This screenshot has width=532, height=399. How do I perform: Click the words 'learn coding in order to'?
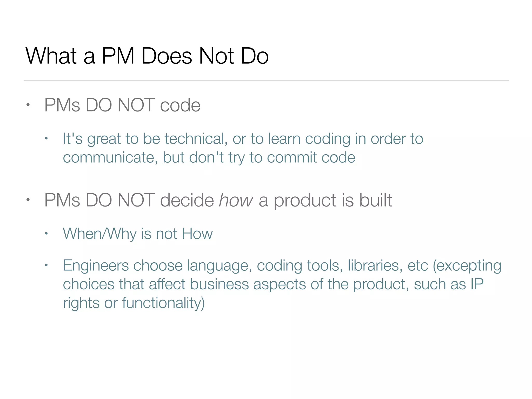click(345, 138)
